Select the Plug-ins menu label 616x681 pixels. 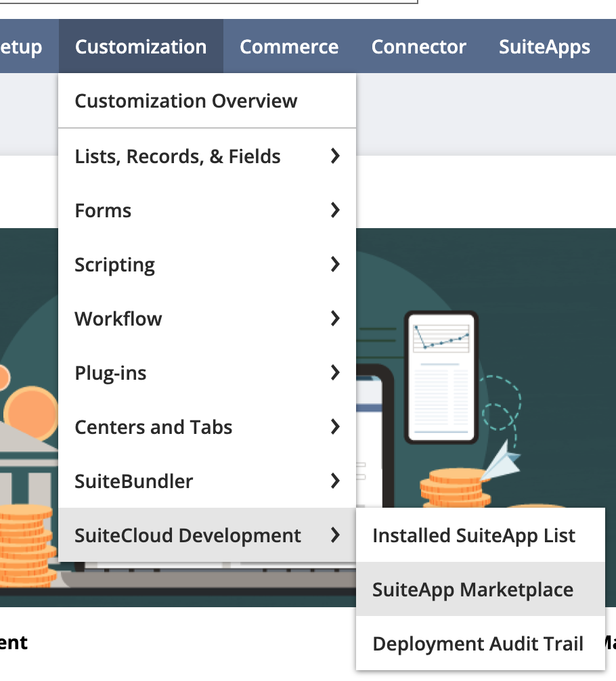click(110, 373)
